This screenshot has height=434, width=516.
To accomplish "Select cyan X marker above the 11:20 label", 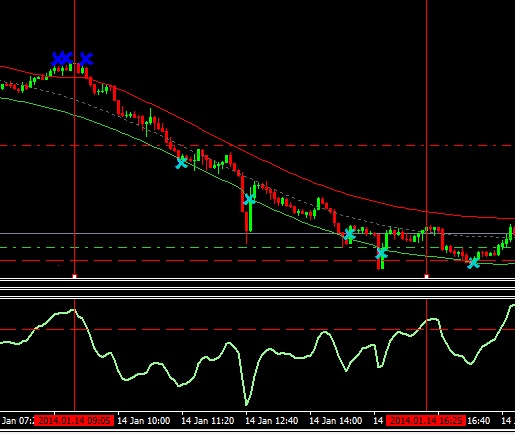I will tap(181, 163).
